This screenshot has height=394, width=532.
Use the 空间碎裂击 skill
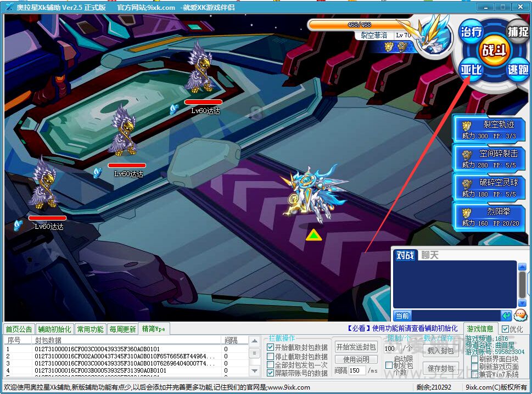coord(489,159)
